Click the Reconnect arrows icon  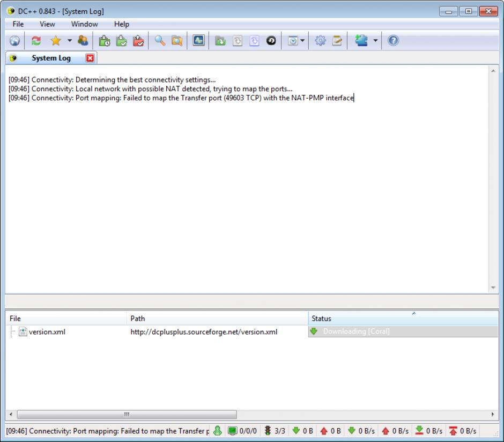click(36, 41)
